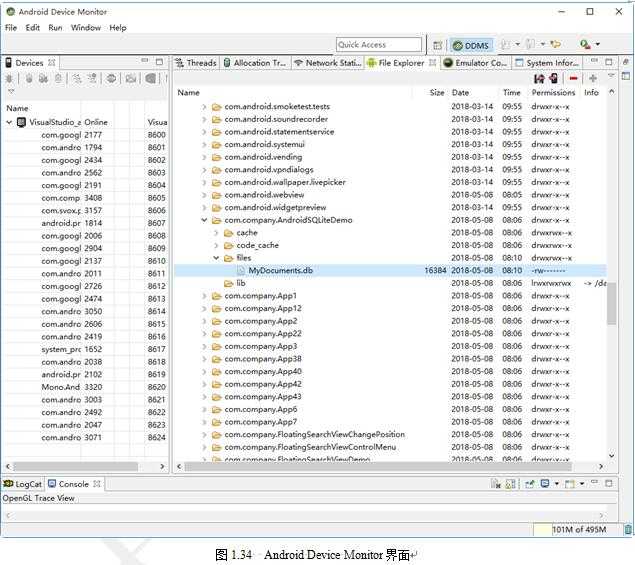The width and height of the screenshot is (635, 565).
Task: Click the heap status 101M of 495M
Action: point(579,529)
